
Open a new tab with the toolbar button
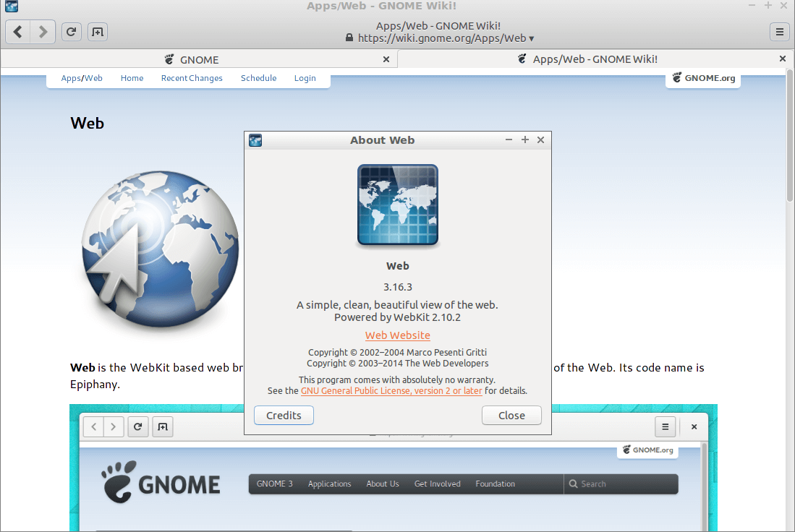(x=98, y=32)
